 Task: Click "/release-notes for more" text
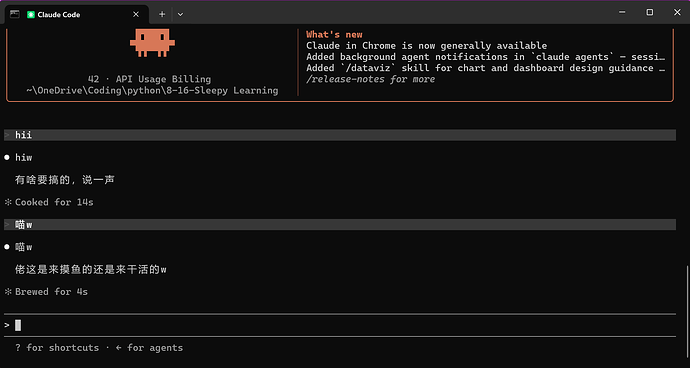(371, 79)
